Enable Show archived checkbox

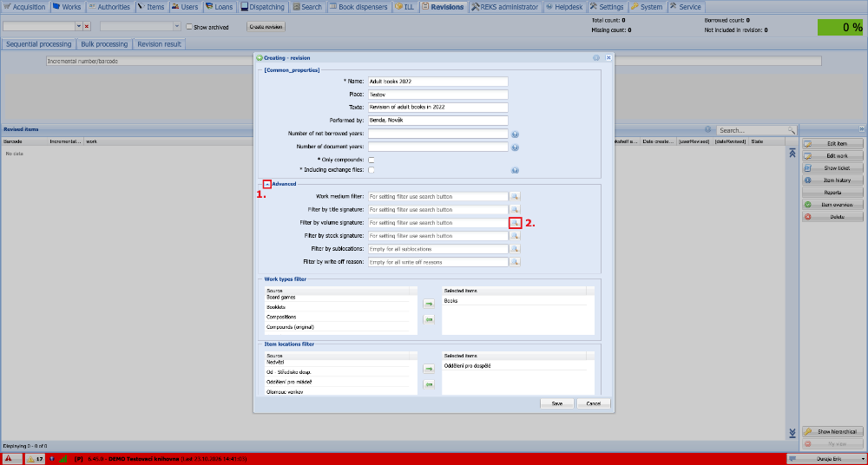pos(189,27)
